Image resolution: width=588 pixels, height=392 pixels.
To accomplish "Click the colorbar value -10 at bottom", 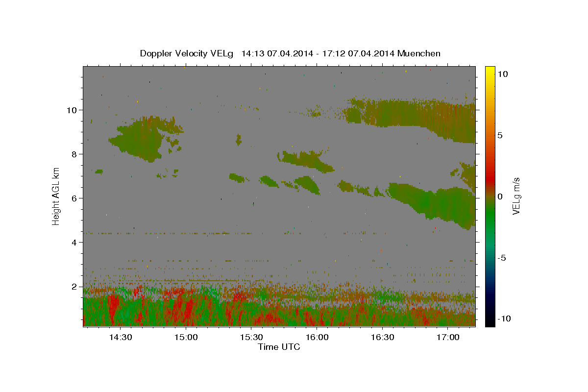I will (504, 319).
